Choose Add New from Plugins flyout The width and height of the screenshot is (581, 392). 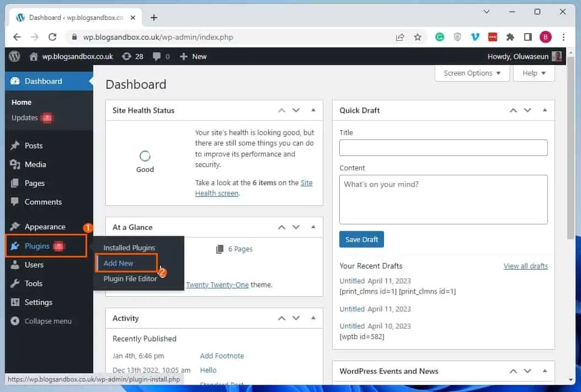pos(119,263)
